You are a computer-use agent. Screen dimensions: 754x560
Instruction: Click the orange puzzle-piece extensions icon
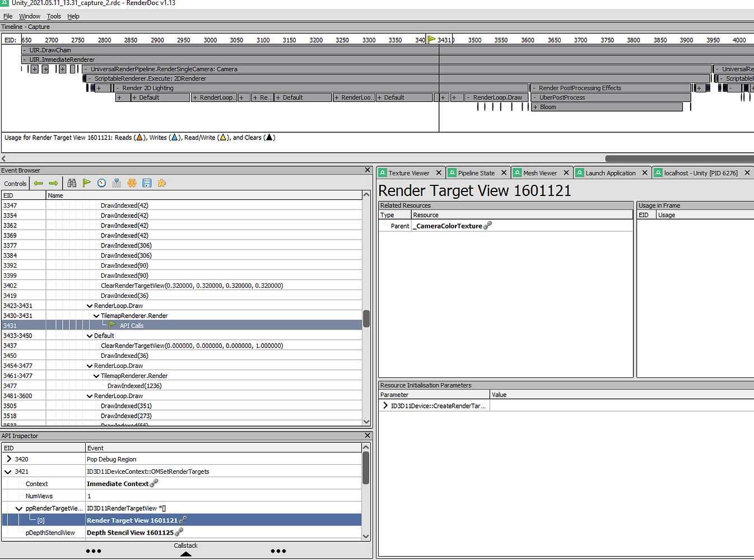click(x=161, y=183)
